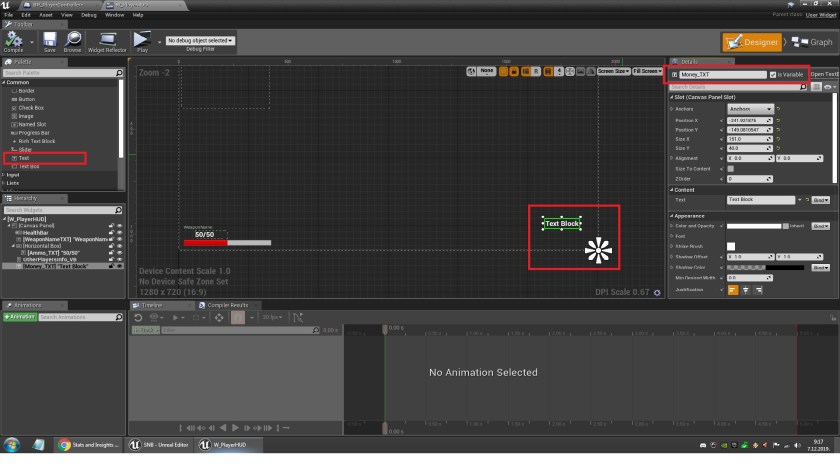The height and width of the screenshot is (472, 840).
Task: Click the Browse magnifier icon
Action: pos(73,41)
